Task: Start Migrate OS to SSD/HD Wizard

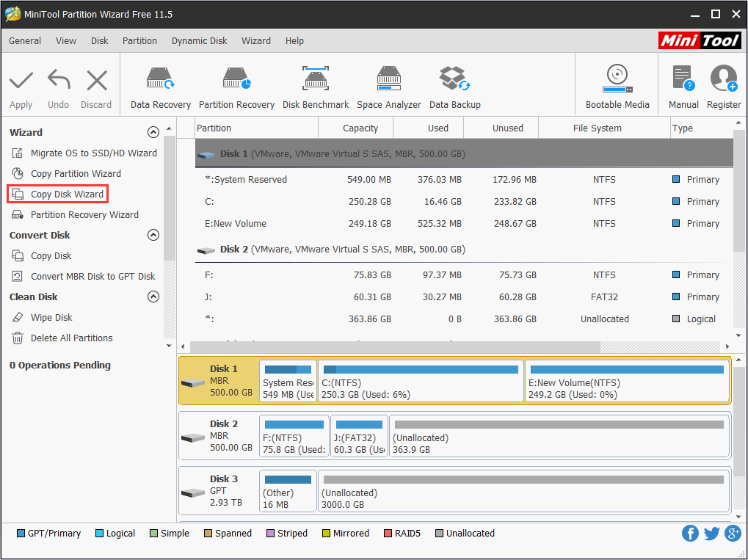Action: coord(84,153)
